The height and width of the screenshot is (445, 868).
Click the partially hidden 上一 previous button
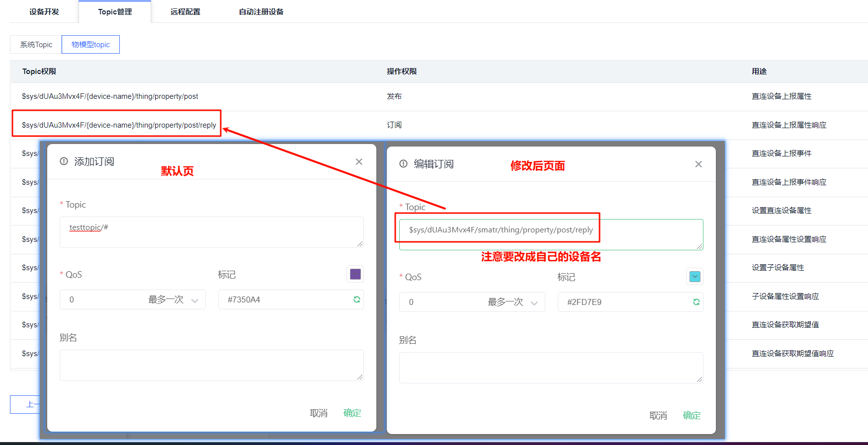click(25, 404)
